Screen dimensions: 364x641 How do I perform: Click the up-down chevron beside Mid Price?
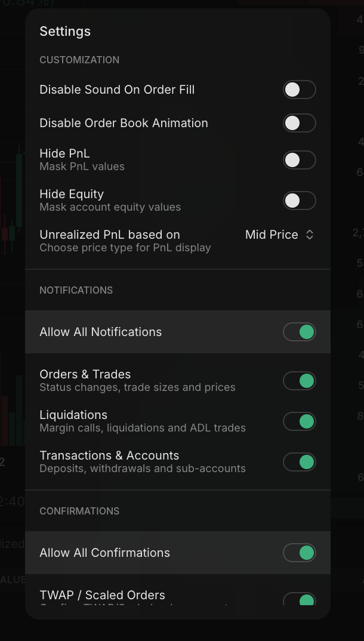pyautogui.click(x=310, y=235)
